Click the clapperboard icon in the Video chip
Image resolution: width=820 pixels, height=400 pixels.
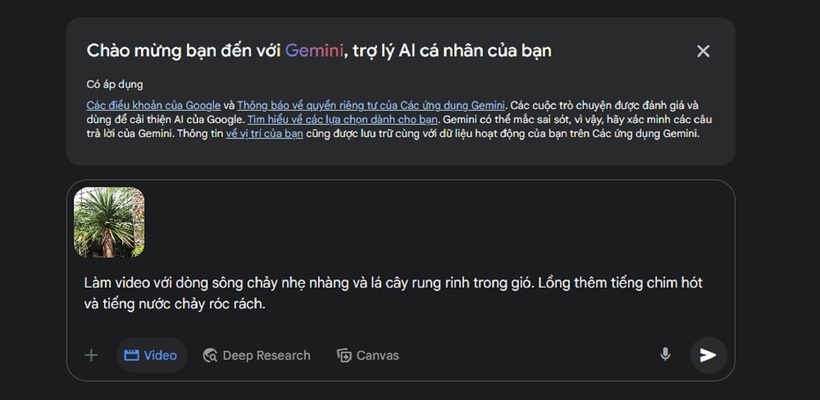(x=130, y=355)
